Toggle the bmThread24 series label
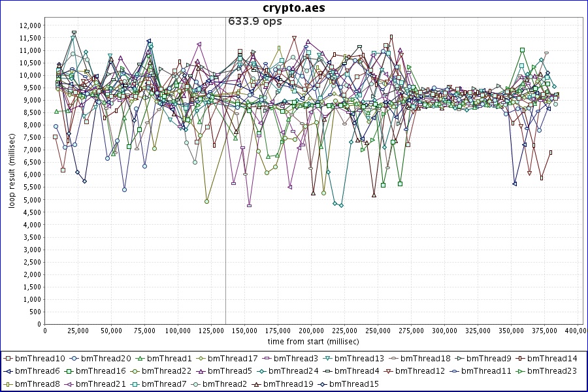588x392 pixels. (x=293, y=371)
